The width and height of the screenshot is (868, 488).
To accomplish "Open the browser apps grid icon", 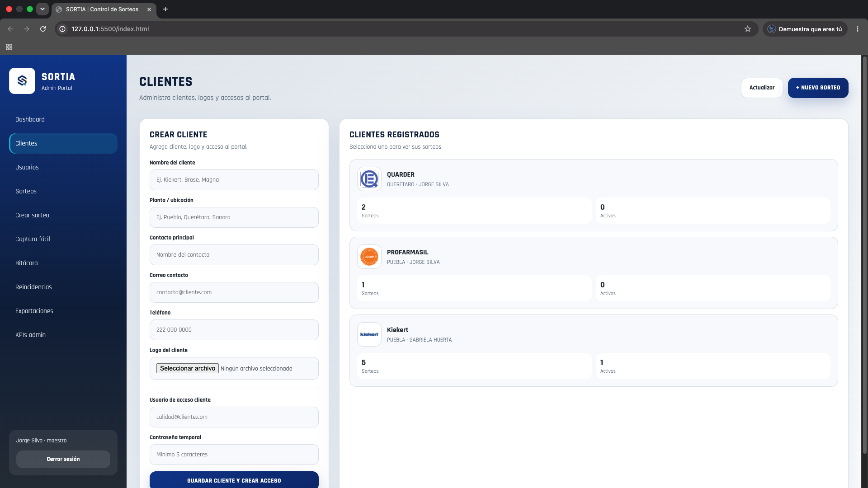I will click(9, 47).
